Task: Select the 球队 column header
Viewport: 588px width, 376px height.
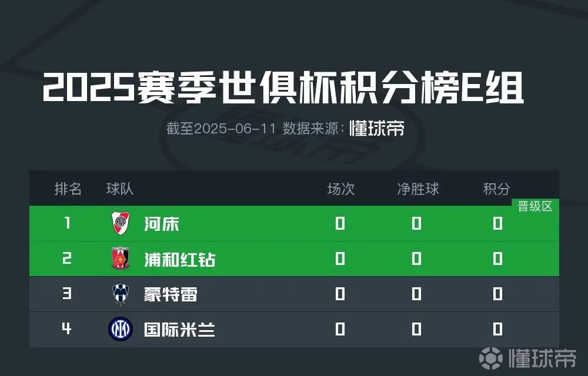Action: [x=120, y=189]
